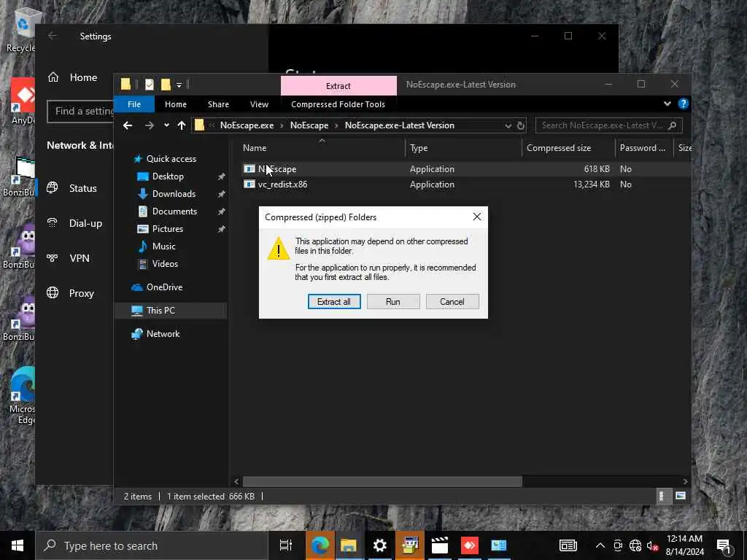This screenshot has width=747, height=560.
Task: Click Extract all in the zip dialog
Action: (334, 301)
